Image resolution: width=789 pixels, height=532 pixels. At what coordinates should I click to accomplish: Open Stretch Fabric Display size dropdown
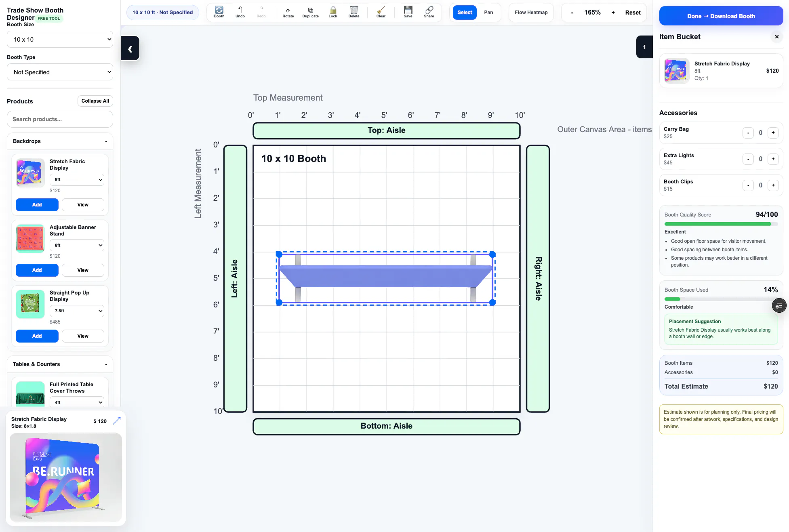pos(77,180)
